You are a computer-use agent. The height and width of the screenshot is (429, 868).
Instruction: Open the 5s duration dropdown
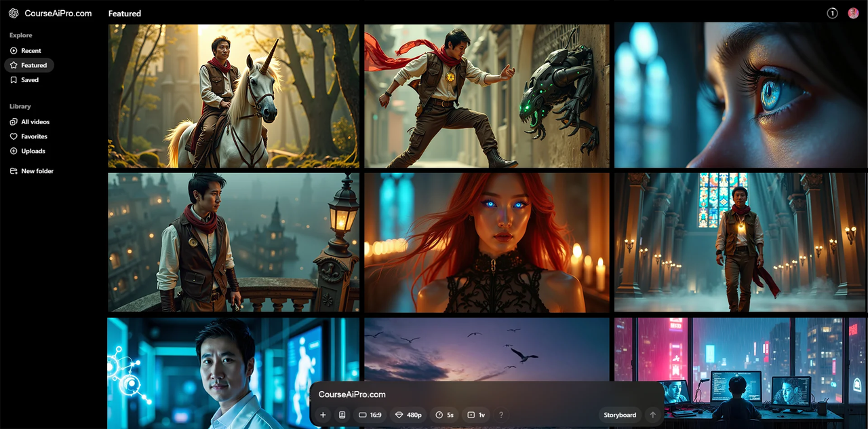pyautogui.click(x=445, y=415)
